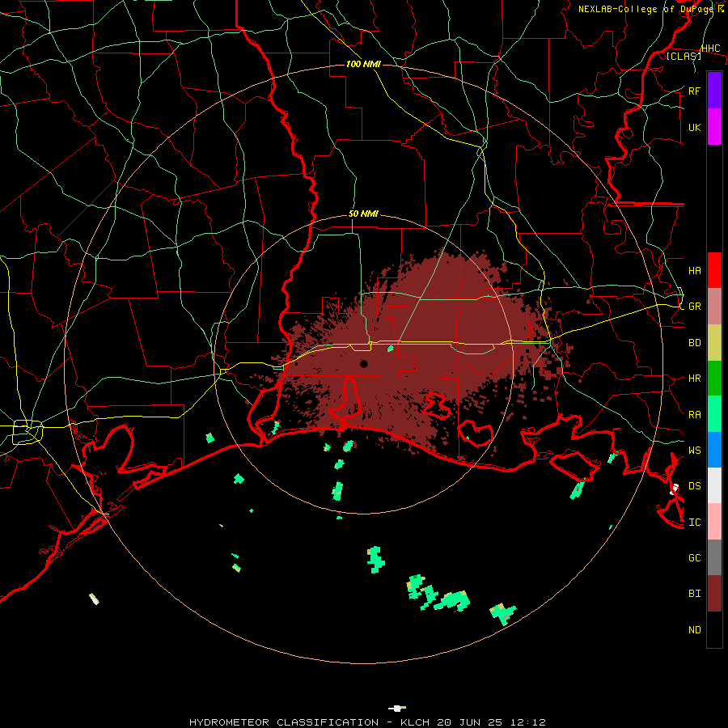Screen dimensions: 728x728
Task: Click the black radar site dot at map center
Action: click(x=363, y=364)
